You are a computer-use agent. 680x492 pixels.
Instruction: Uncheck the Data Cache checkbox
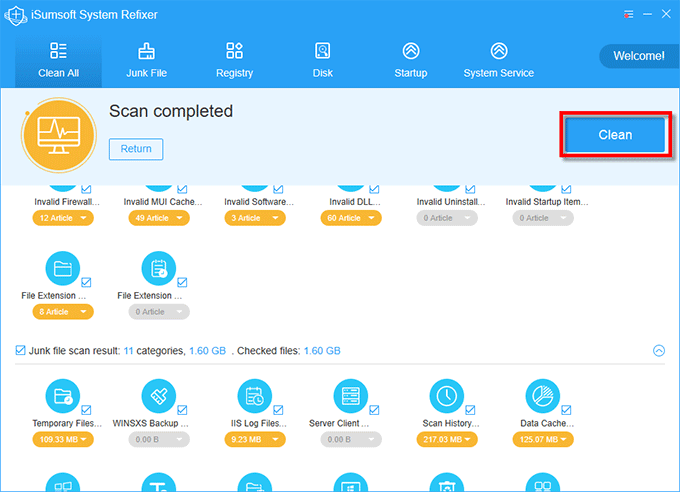(566, 410)
